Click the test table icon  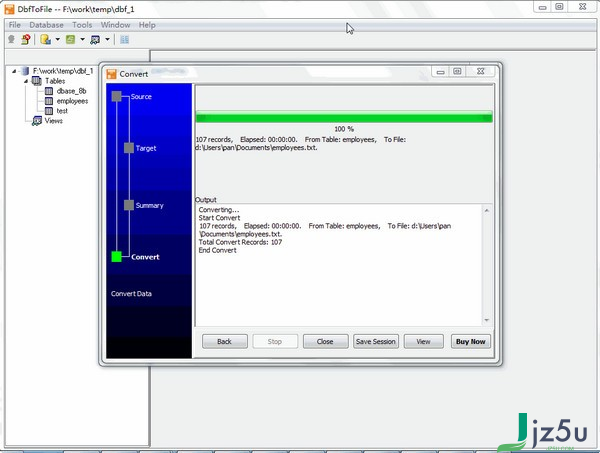(49, 111)
